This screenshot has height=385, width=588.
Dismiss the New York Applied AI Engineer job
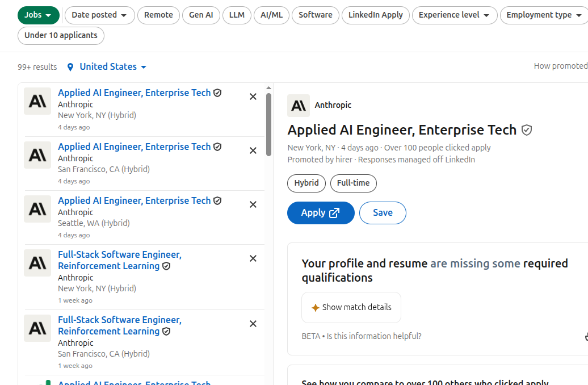point(253,97)
